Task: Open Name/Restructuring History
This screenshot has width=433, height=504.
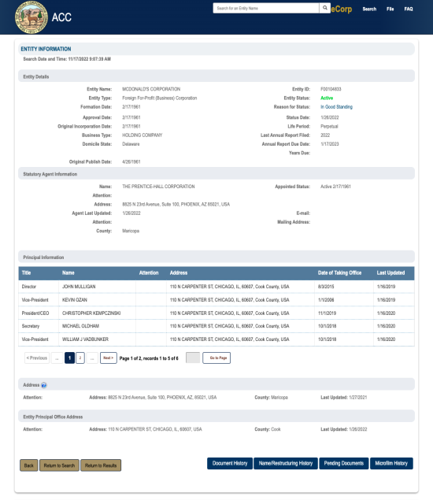Action: coord(286,464)
